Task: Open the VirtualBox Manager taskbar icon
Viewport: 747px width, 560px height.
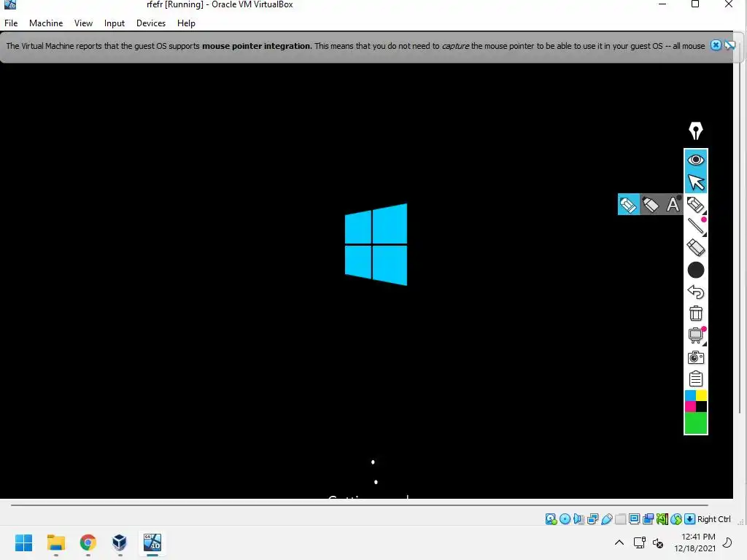Action: [x=120, y=542]
